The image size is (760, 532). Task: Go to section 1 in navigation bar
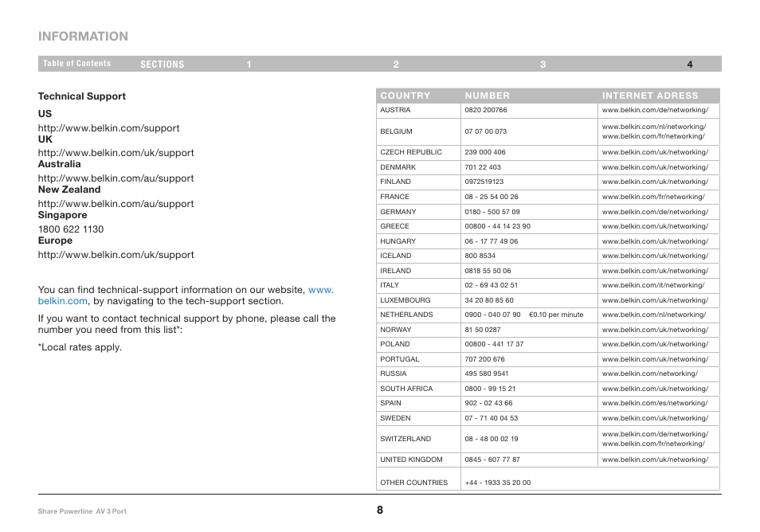tap(249, 65)
